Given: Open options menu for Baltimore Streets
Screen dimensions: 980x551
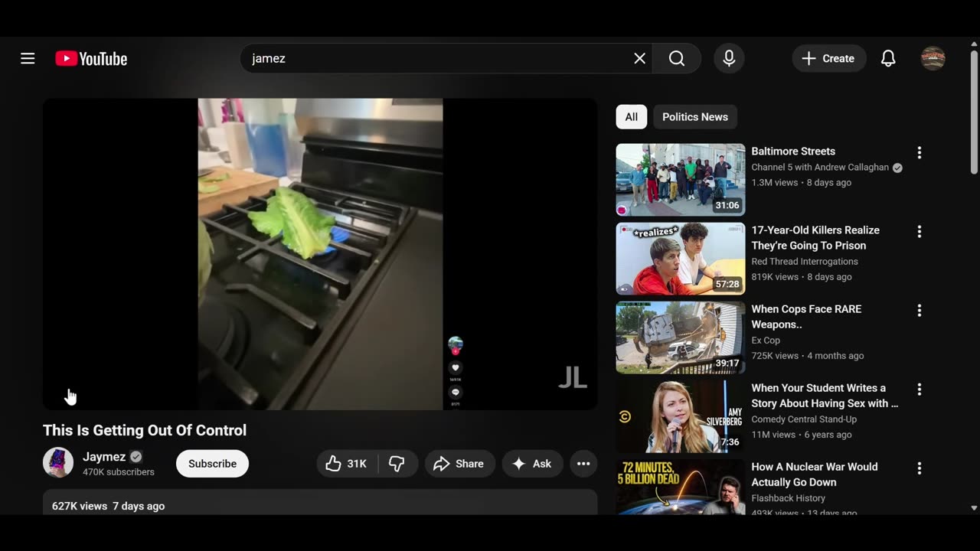Looking at the screenshot, I should [x=920, y=152].
